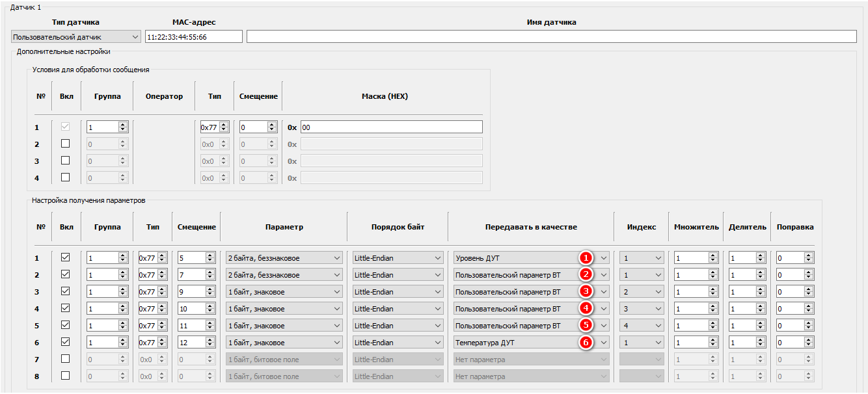
Task: Click Тип spinbox in parameter row 5
Action: pos(152,326)
